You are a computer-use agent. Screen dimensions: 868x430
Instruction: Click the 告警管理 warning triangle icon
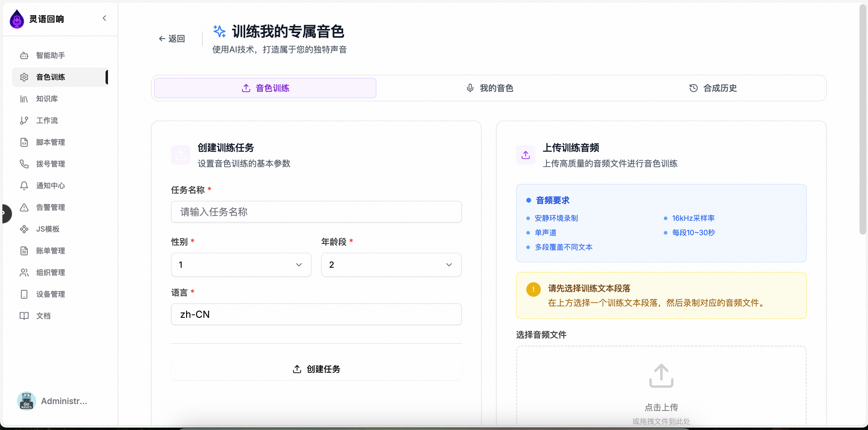(24, 207)
